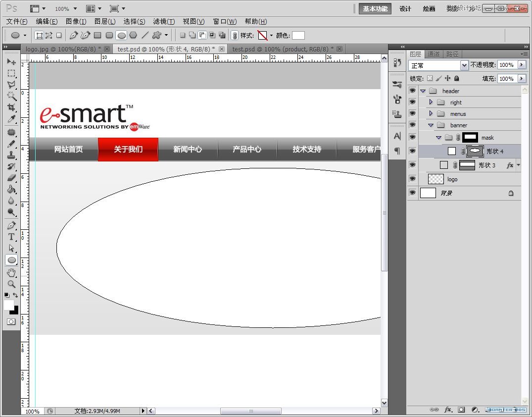
Task: Open 滤镜(T) menu
Action: pyautogui.click(x=164, y=21)
